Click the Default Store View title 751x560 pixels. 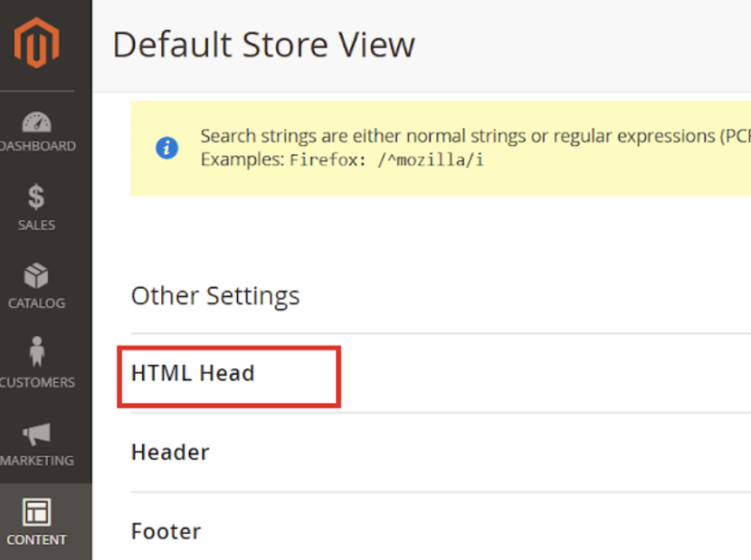pyautogui.click(x=263, y=45)
